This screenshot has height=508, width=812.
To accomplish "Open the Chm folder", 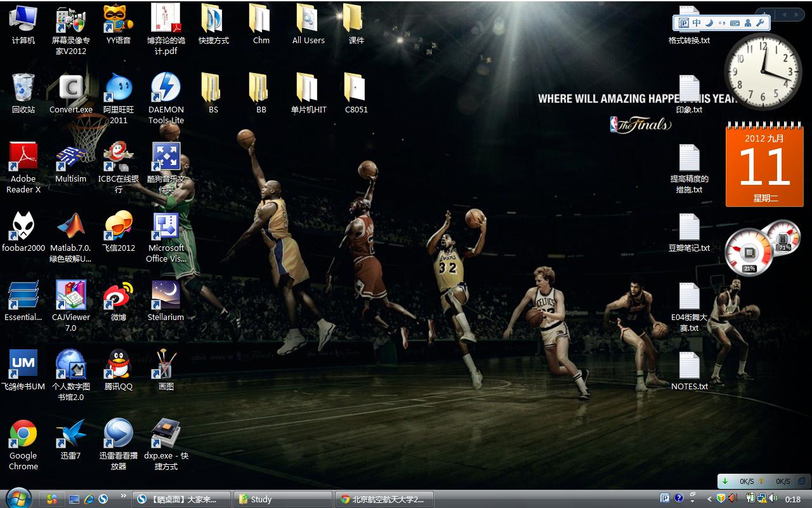I will tap(261, 24).
